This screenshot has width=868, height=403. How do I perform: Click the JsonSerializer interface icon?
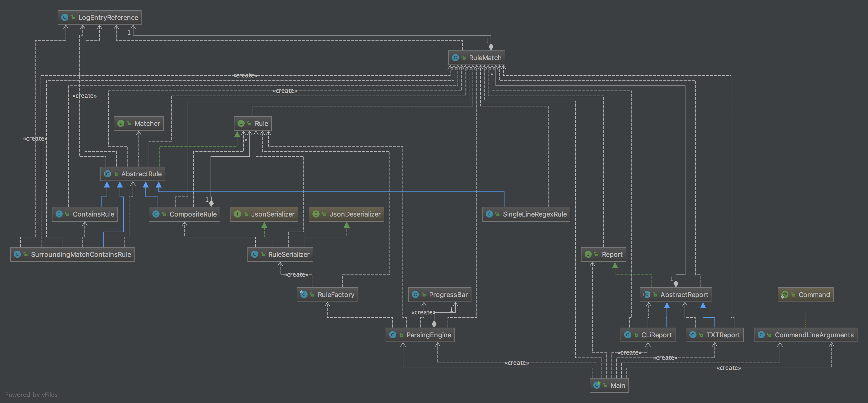237,214
